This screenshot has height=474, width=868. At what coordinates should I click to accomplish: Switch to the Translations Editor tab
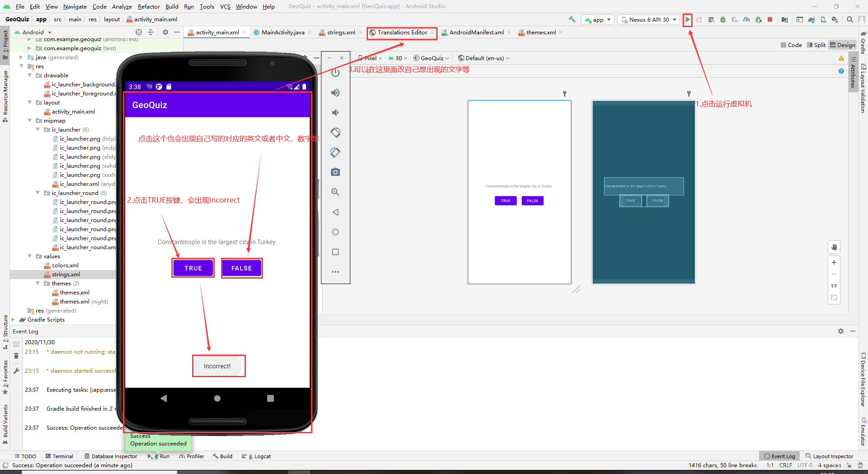point(401,32)
